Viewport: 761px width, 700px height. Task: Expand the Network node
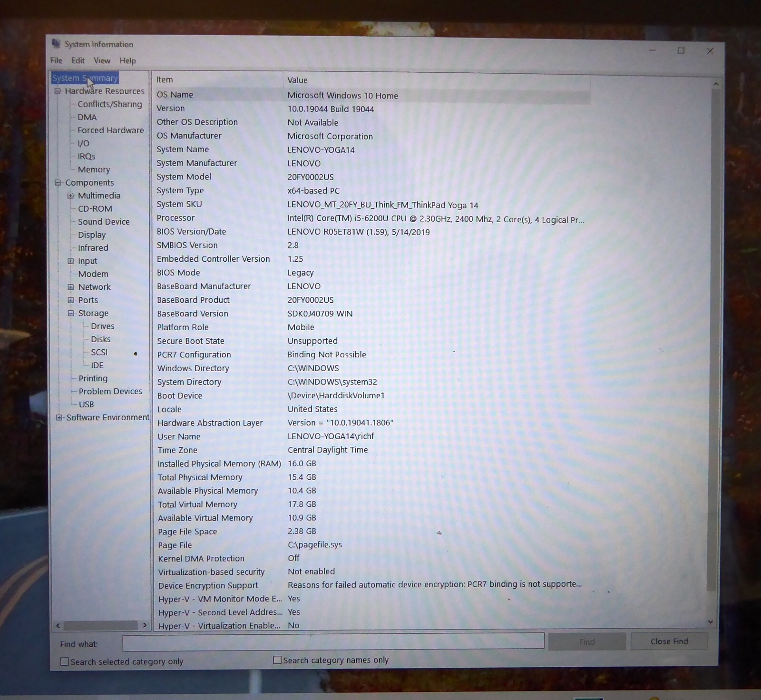coord(71,287)
